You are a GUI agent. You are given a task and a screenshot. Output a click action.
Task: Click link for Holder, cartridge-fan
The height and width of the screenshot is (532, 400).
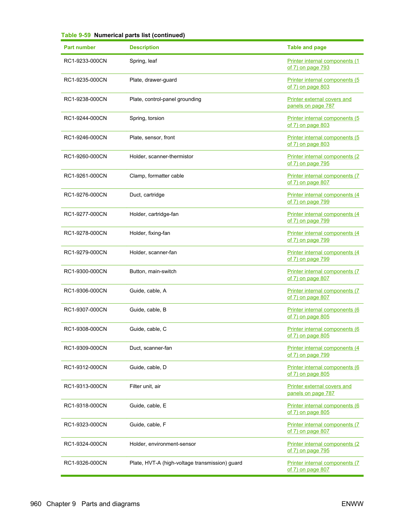point(323,217)
